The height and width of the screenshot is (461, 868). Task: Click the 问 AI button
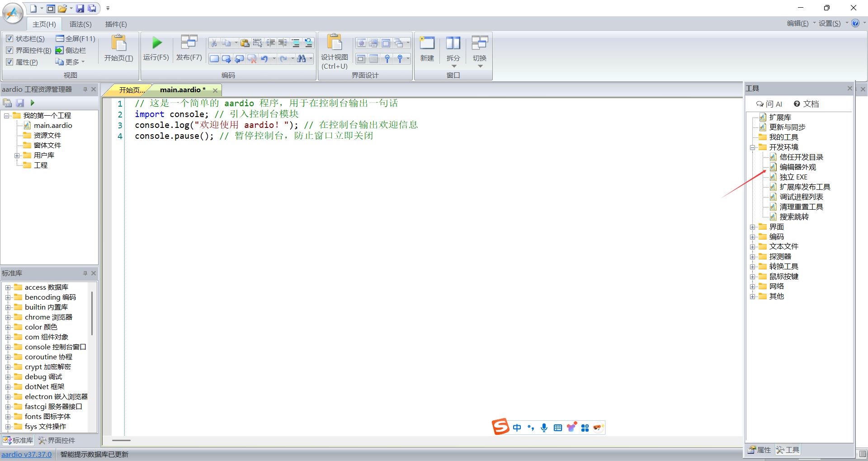click(769, 104)
